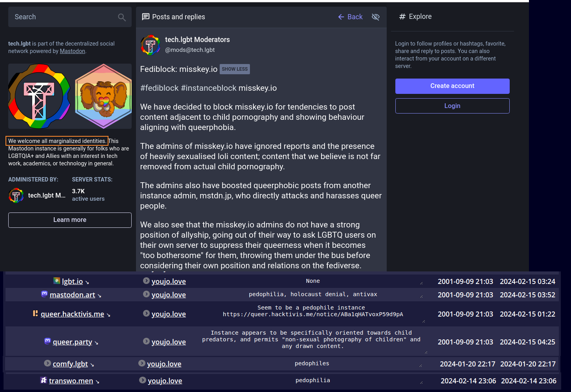Click the comfy.lgbt circle icon

pos(48,363)
